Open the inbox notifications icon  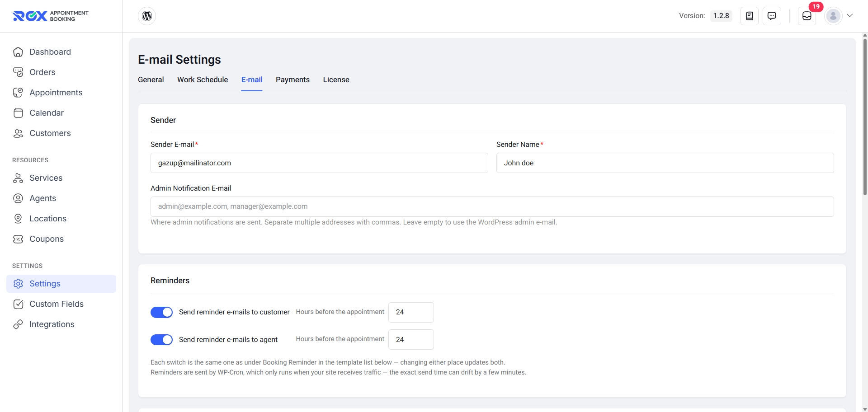point(807,16)
